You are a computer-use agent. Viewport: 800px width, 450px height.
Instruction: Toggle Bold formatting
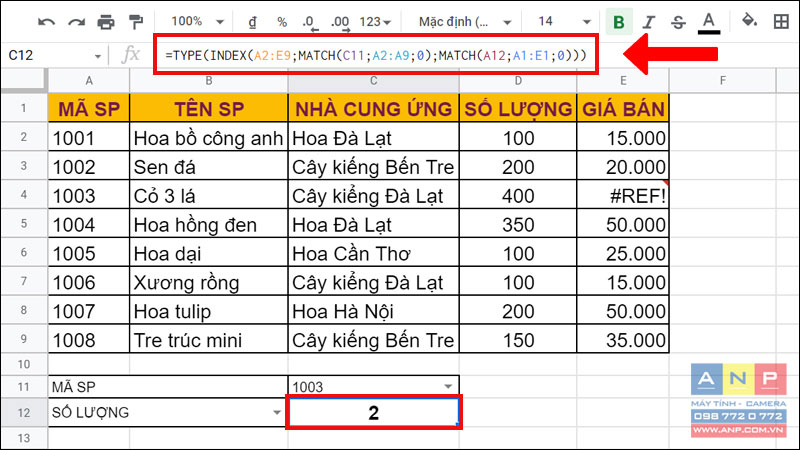click(619, 22)
